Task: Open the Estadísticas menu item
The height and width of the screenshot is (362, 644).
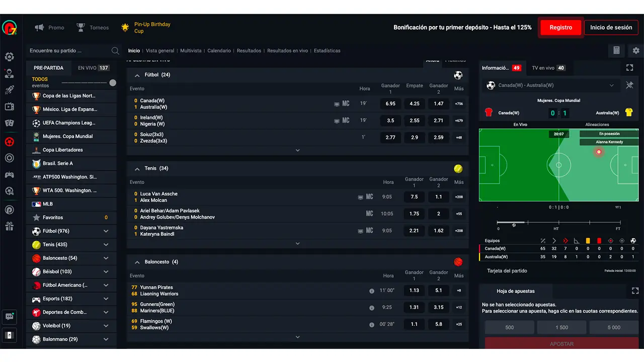Action: (327, 51)
